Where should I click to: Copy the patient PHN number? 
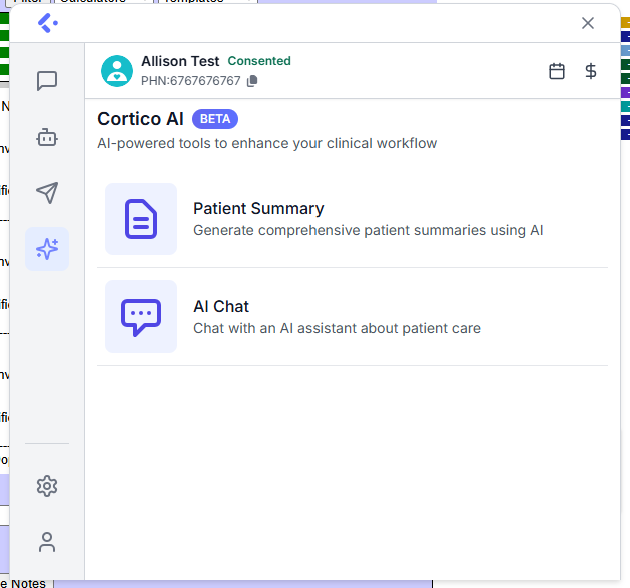click(x=252, y=81)
